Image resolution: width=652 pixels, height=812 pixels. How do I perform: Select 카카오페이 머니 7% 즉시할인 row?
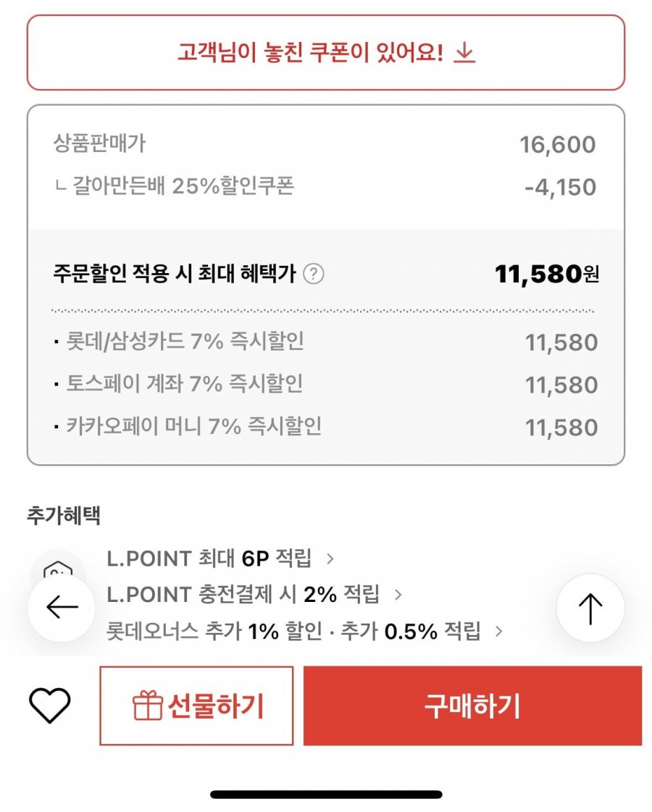(x=326, y=427)
